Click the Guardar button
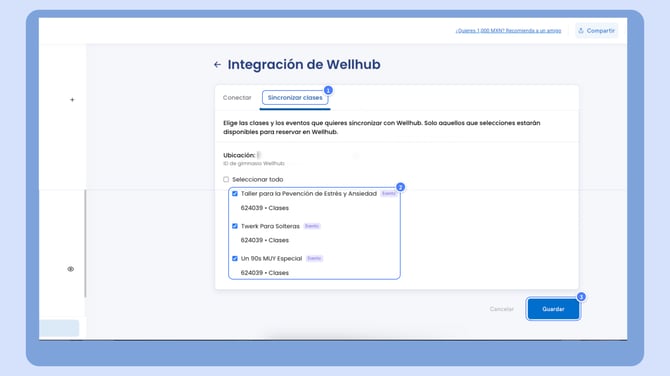This screenshot has height=376, width=670. [553, 309]
